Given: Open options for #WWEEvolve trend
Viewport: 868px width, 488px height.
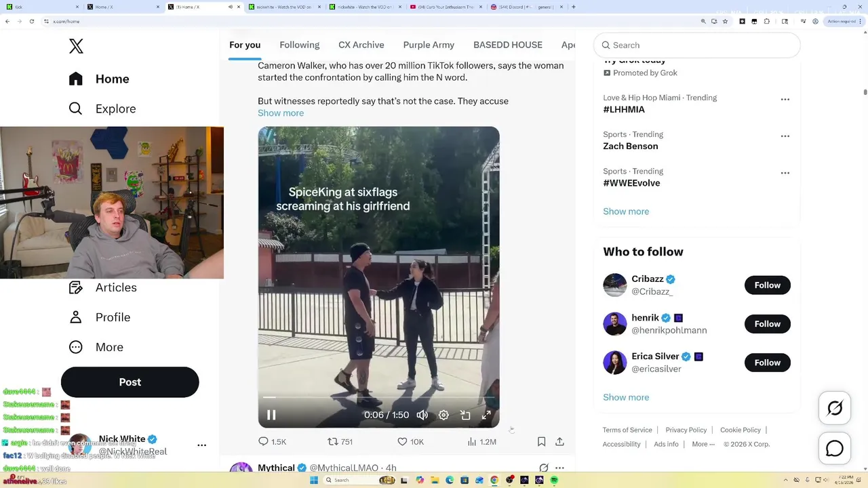Looking at the screenshot, I should (x=785, y=172).
